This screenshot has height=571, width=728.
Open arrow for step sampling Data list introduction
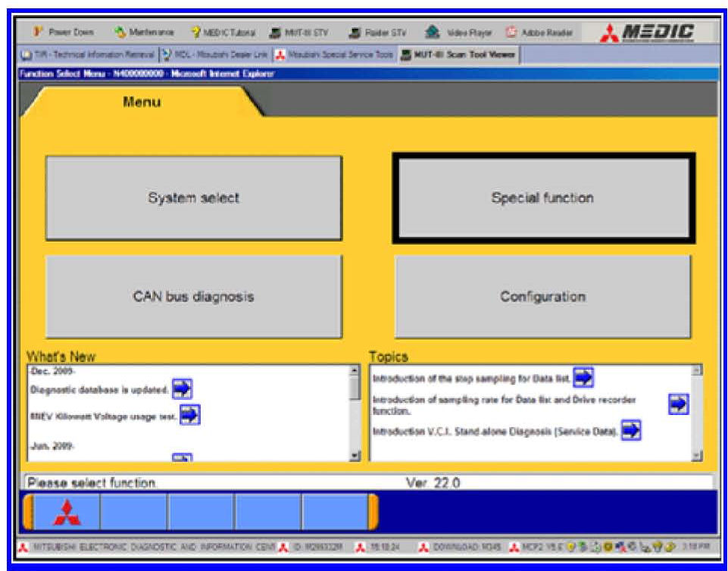click(583, 376)
